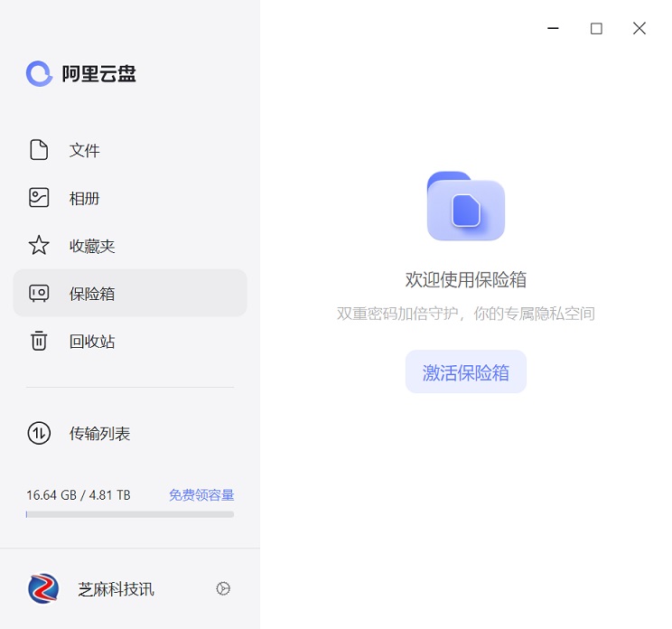Close the 阿里云盘 window

[x=639, y=28]
